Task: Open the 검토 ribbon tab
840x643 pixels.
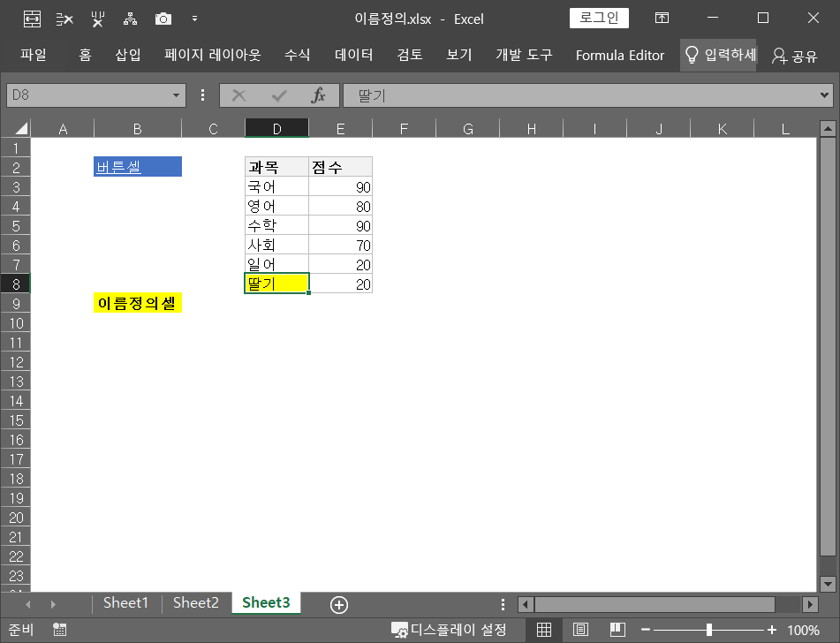Action: pyautogui.click(x=410, y=55)
